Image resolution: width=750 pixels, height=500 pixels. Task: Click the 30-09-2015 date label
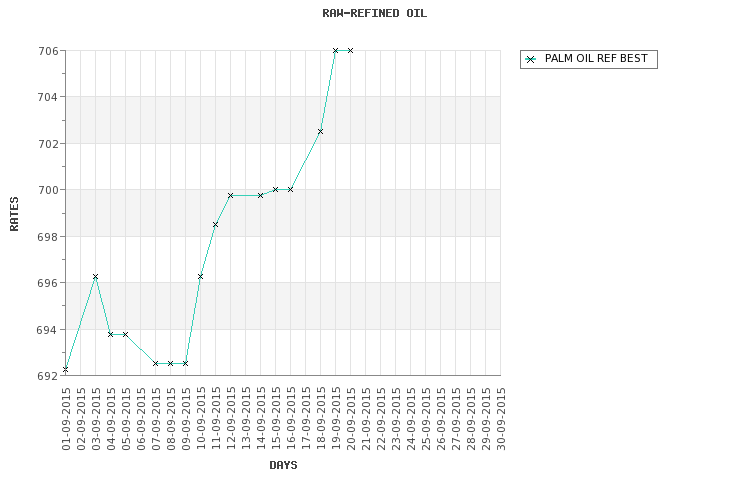[501, 419]
